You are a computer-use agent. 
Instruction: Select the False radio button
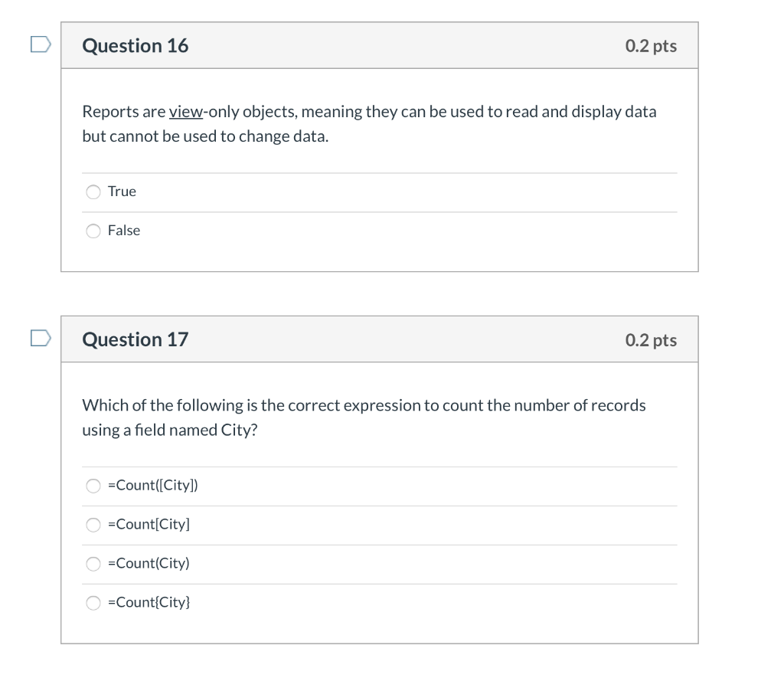coord(93,231)
